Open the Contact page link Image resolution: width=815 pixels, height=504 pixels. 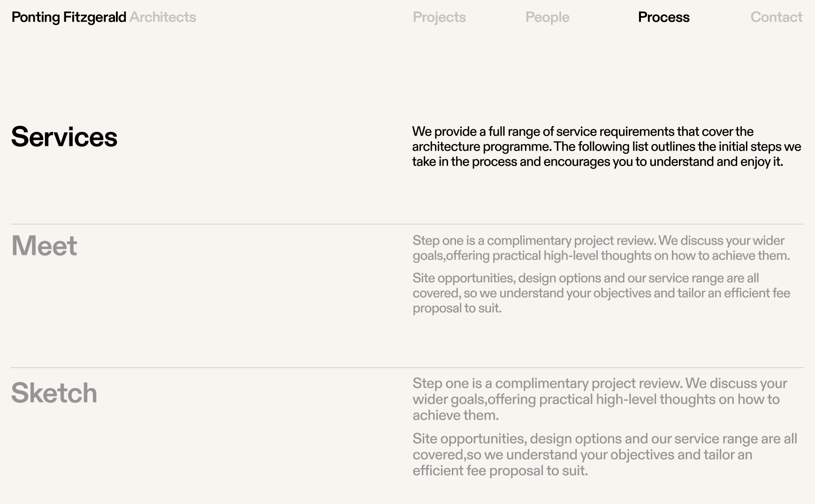click(x=776, y=17)
